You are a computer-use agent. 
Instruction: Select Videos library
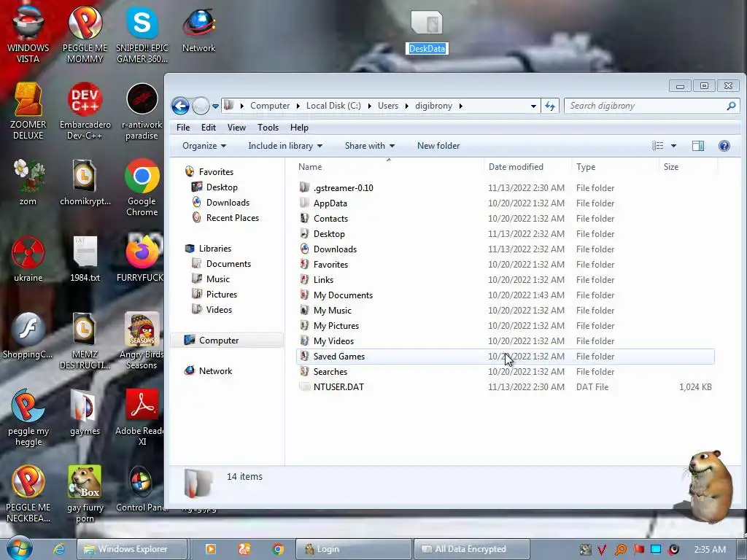coord(219,309)
